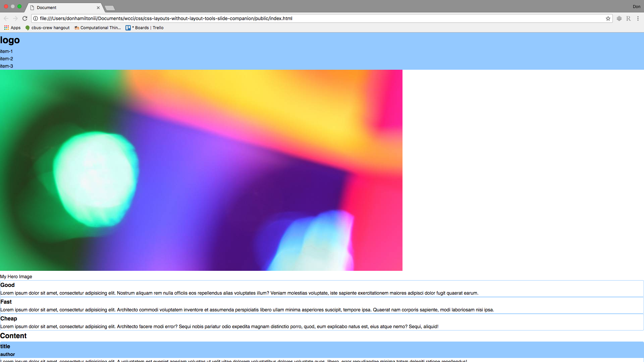The height and width of the screenshot is (362, 644).
Task: Open a new tab with the tab button
Action: 110,8
